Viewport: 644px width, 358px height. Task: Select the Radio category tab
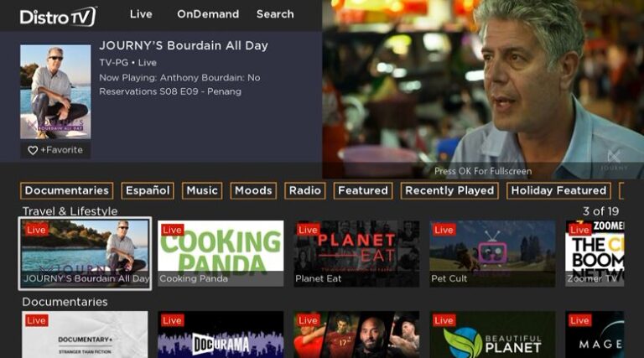304,190
